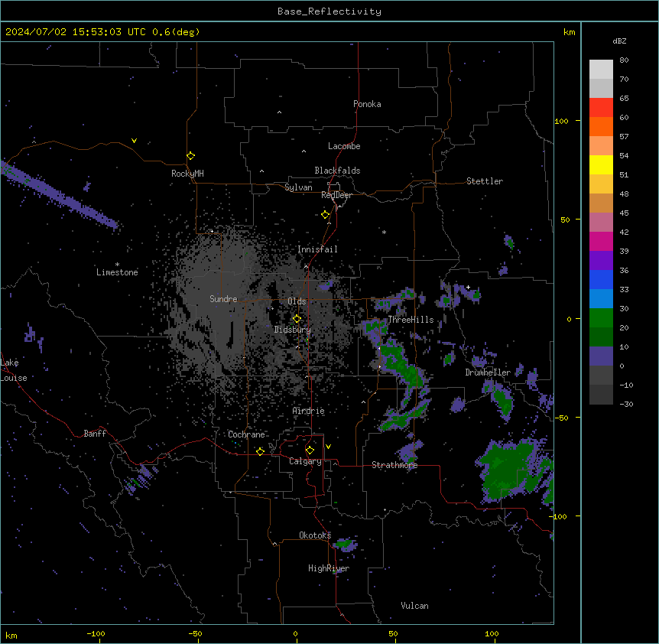The height and width of the screenshot is (644, 659).
Task: Click the Vulcan town label
Action: [415, 606]
